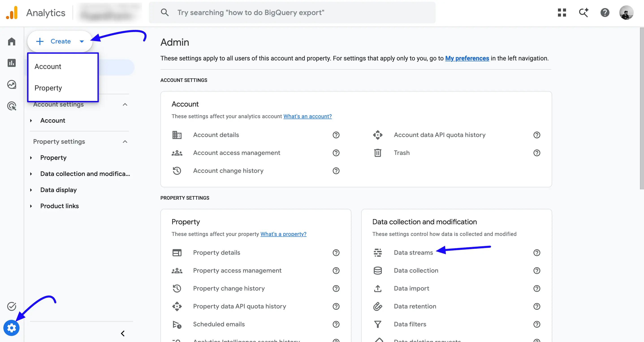Open help for Account change history

point(336,171)
